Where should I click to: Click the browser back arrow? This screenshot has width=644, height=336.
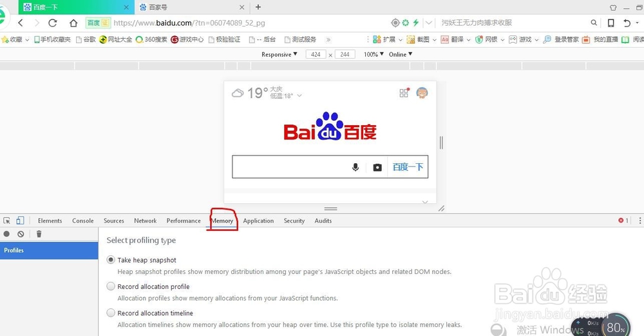[x=21, y=23]
